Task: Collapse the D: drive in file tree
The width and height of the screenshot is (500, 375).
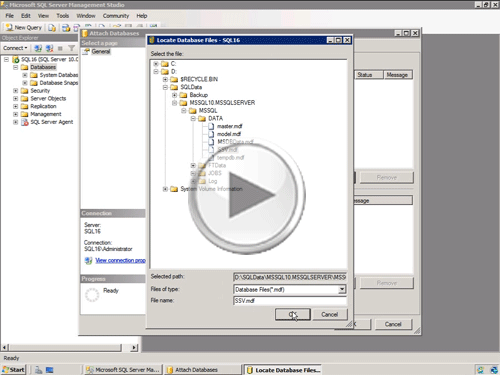Action: pyautogui.click(x=156, y=72)
